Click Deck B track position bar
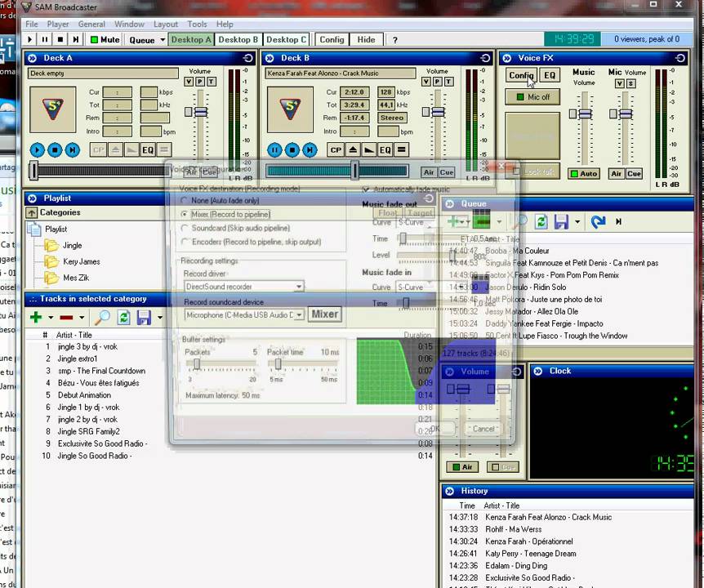 [x=336, y=171]
